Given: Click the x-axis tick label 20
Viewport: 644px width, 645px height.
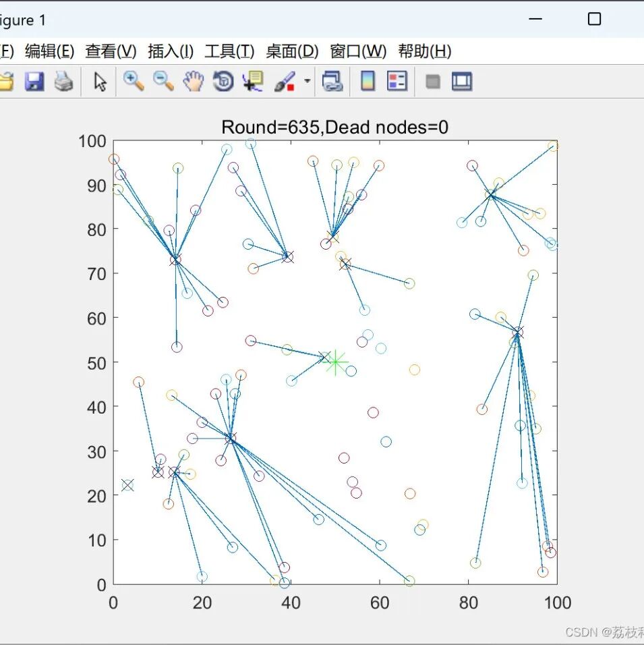Looking at the screenshot, I should [x=202, y=603].
